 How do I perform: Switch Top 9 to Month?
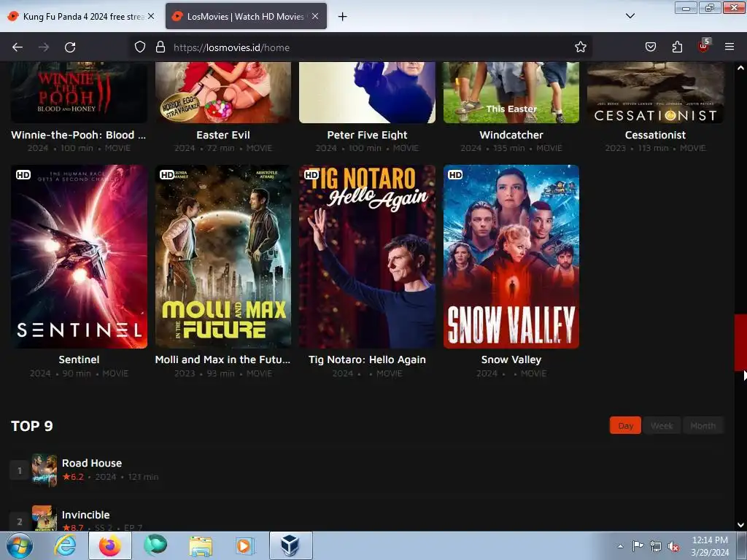(703, 426)
